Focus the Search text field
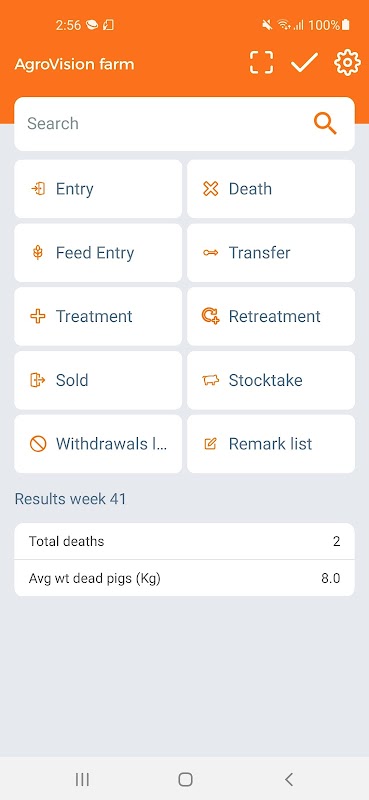This screenshot has height=800, width=369. [184, 123]
